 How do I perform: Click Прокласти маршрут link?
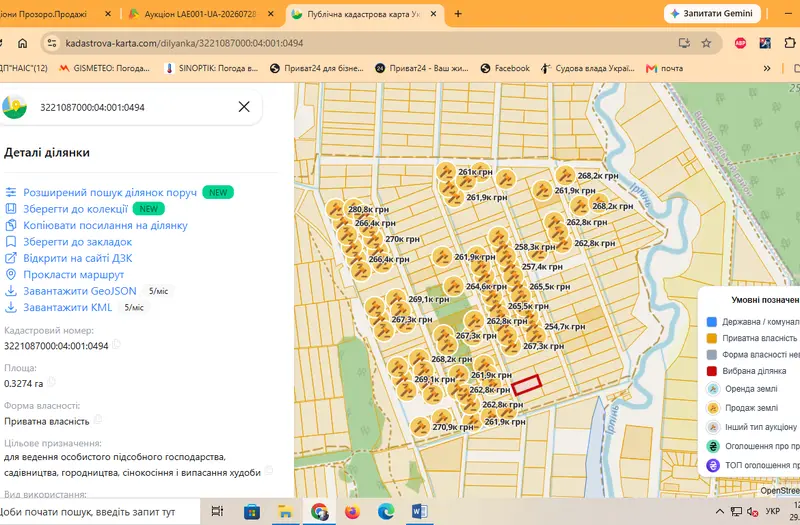[x=73, y=274]
